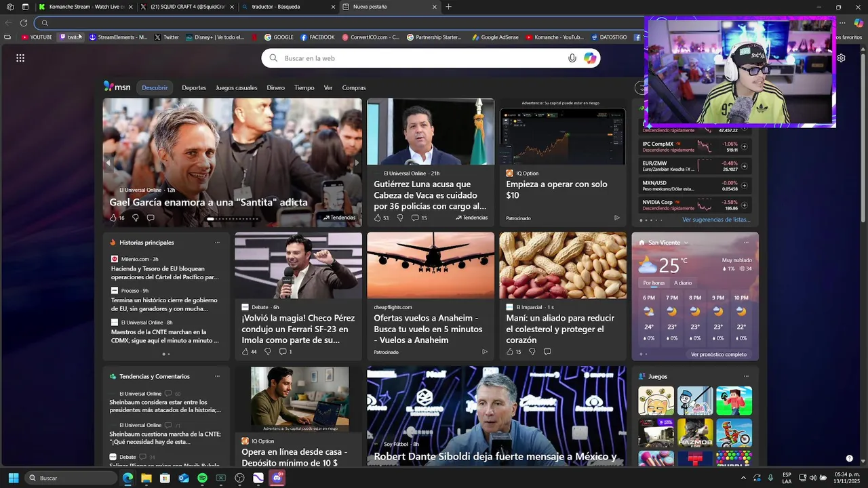Open the Disney+ bookmark

click(x=215, y=37)
